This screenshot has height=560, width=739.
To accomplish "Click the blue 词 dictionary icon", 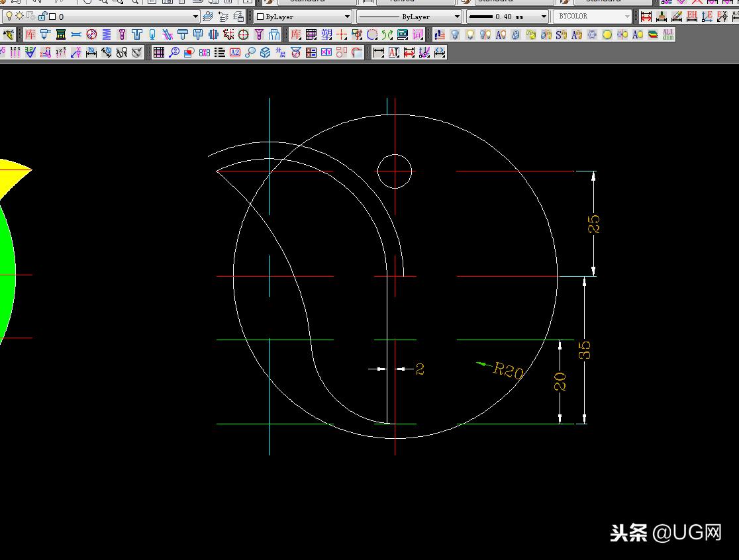I will [418, 34].
